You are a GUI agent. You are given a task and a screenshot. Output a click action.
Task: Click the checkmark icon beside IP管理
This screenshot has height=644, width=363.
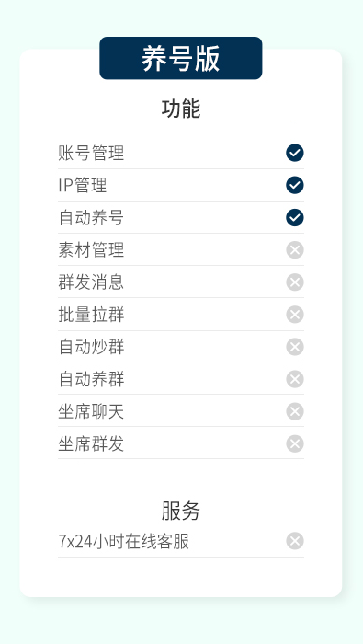[294, 185]
